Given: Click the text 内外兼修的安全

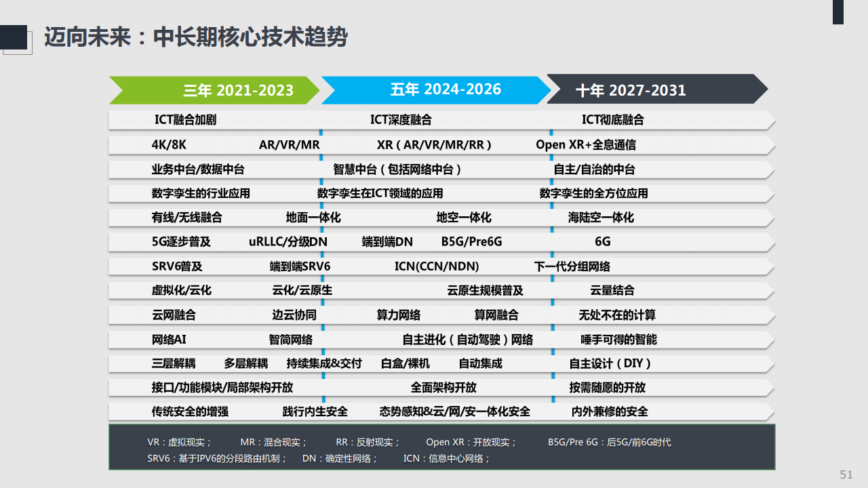Looking at the screenshot, I should 610,411.
